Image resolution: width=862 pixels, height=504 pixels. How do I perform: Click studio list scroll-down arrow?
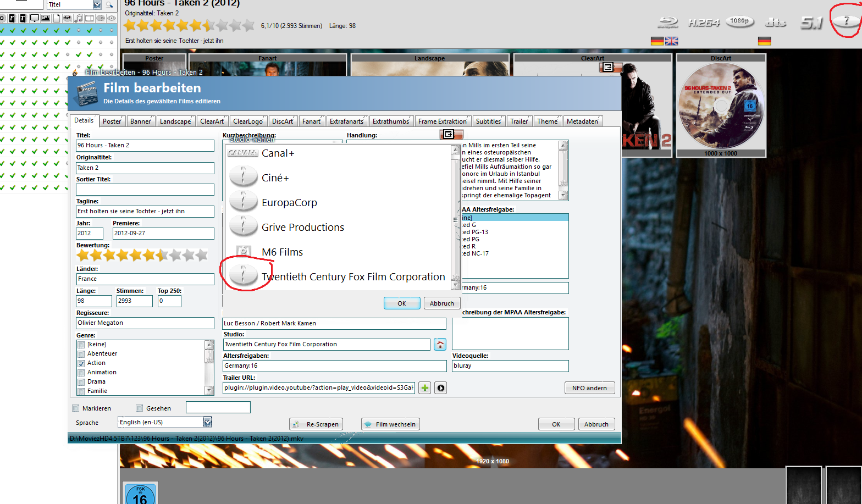455,285
